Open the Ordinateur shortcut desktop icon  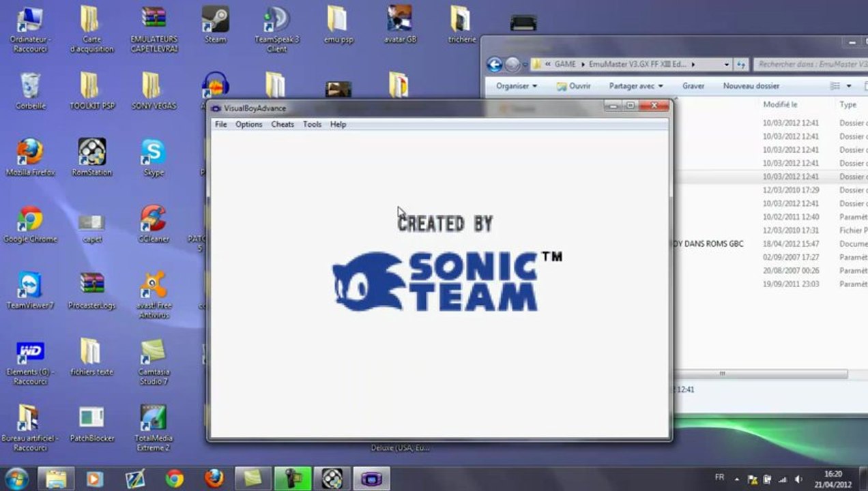coord(30,26)
